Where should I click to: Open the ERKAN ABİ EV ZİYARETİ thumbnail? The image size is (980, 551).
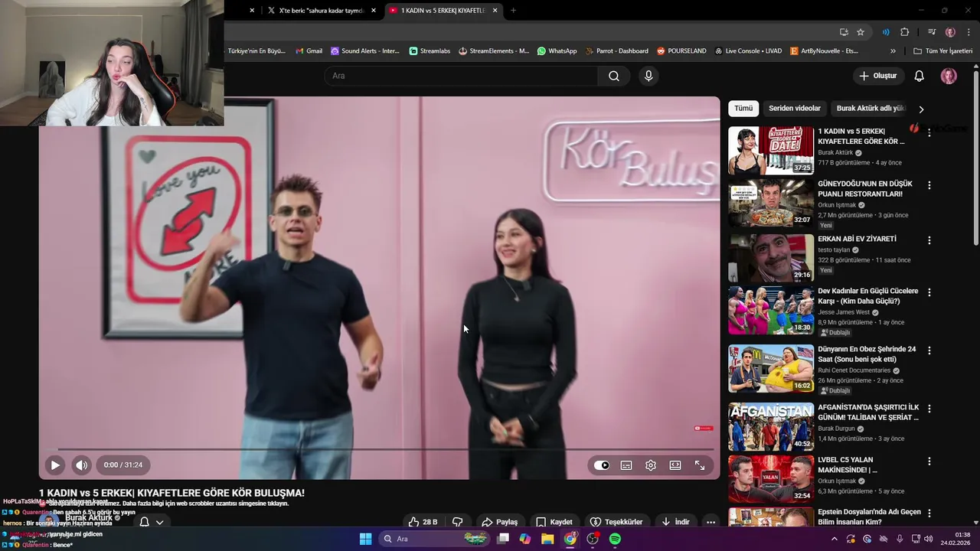point(771,258)
